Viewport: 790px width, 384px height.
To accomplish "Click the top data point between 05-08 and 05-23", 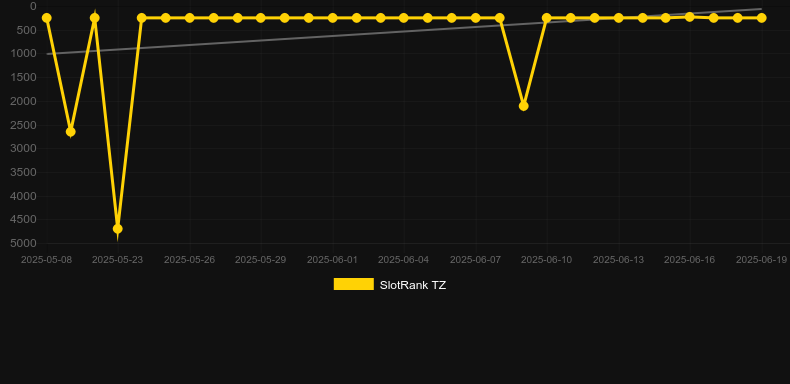I will (94, 18).
